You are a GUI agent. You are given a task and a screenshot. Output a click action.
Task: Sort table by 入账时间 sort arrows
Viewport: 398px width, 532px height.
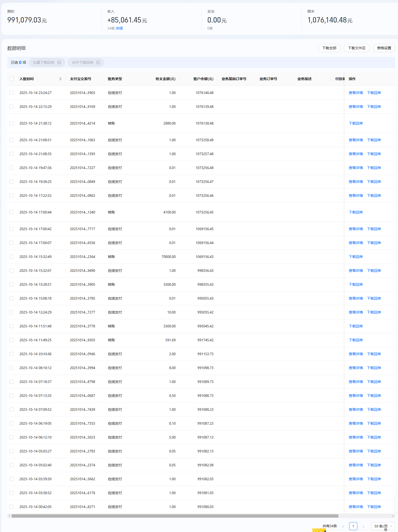60,79
